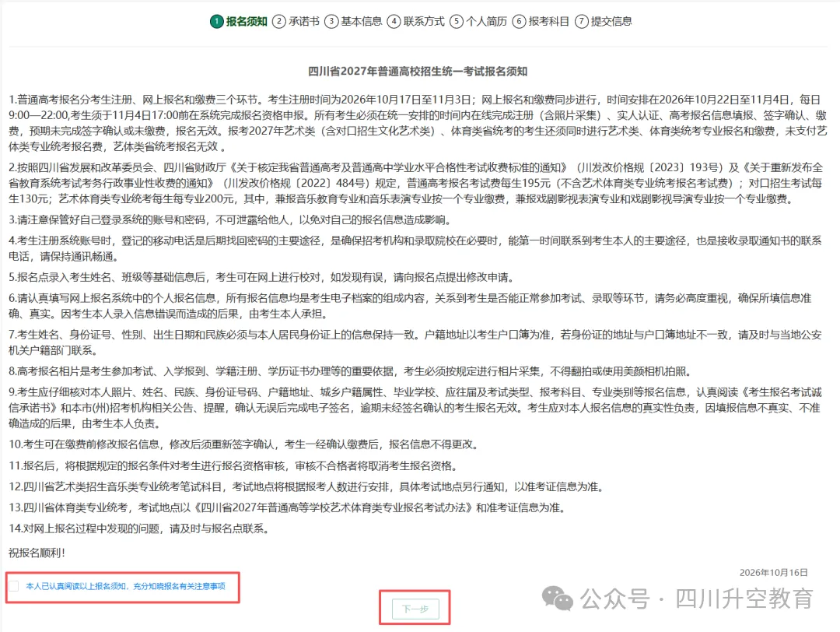Viewport: 840px width, 632px height.
Task: Click item 8 about 高考报名相片
Action: click(352, 371)
